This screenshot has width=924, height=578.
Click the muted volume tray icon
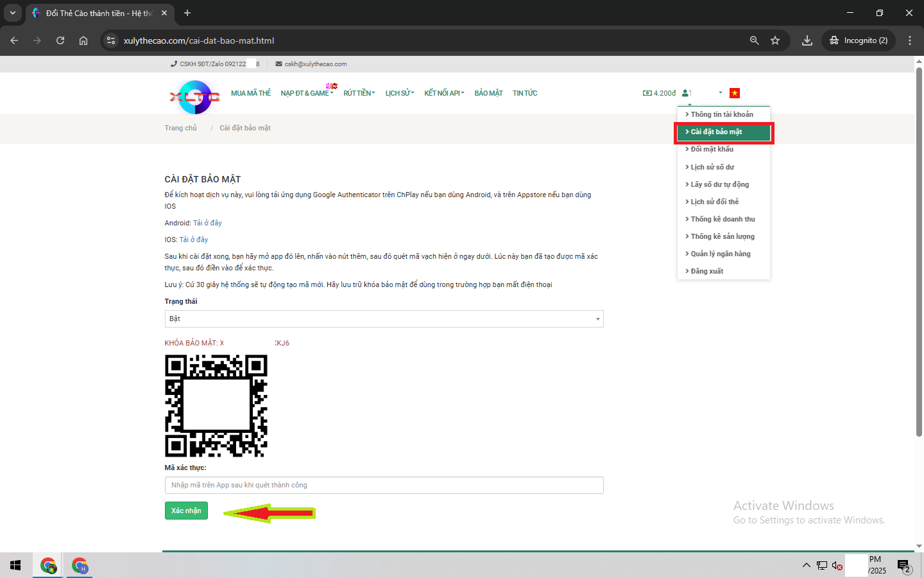837,565
